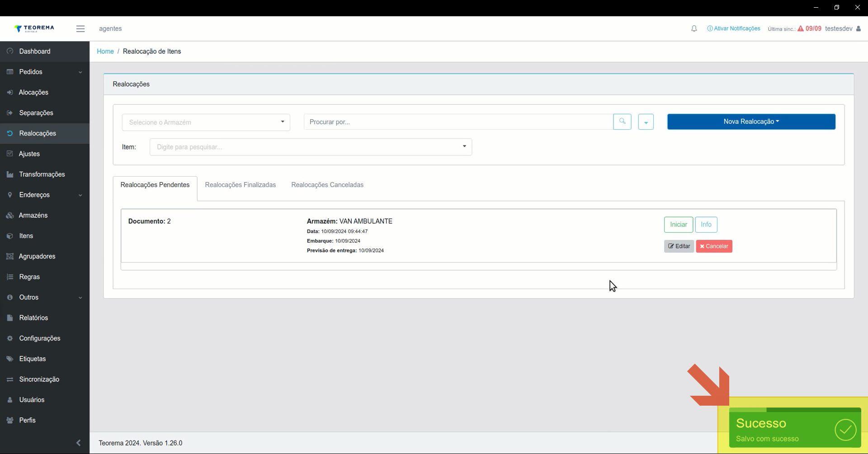Open the advanced filter dropdown arrow button
The width and height of the screenshot is (868, 454).
coord(646,122)
